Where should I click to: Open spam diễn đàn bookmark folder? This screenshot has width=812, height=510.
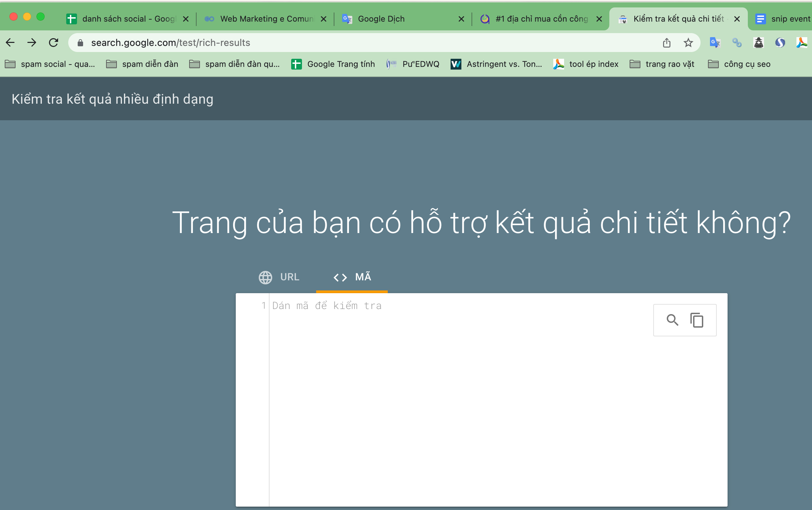point(142,64)
